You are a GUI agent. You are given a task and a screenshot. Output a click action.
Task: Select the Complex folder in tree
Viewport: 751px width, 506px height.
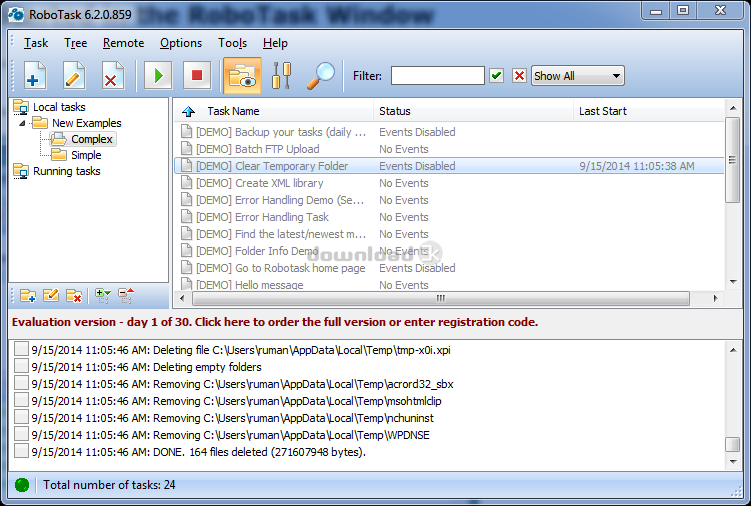click(x=91, y=139)
